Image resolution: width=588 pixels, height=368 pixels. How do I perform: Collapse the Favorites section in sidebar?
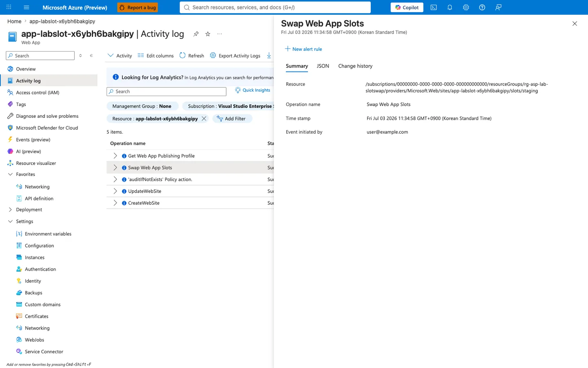click(x=10, y=175)
